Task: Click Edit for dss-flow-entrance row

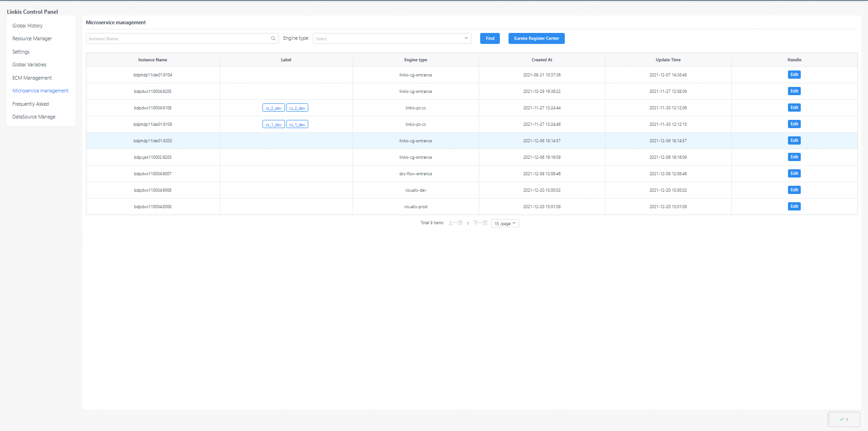Action: [794, 173]
